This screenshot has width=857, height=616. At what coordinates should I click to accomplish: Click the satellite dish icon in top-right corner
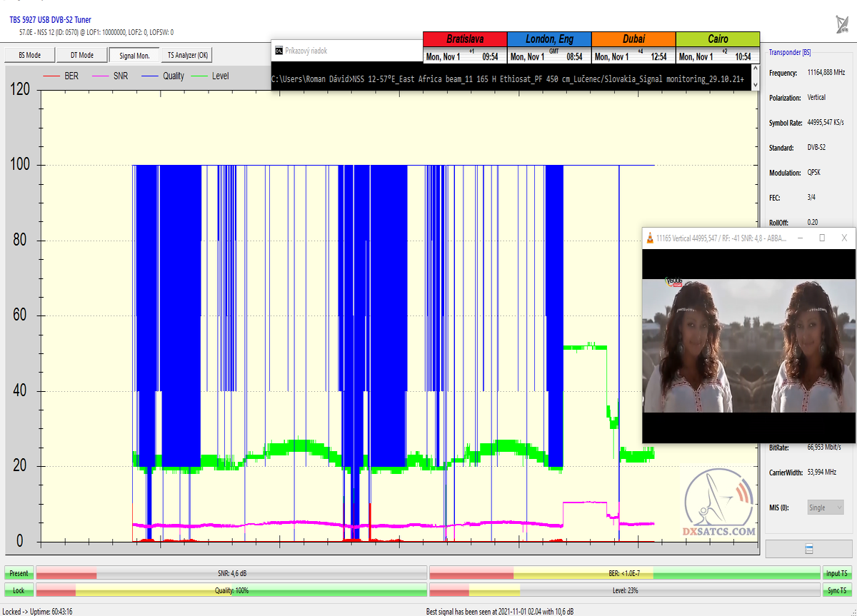(x=842, y=24)
